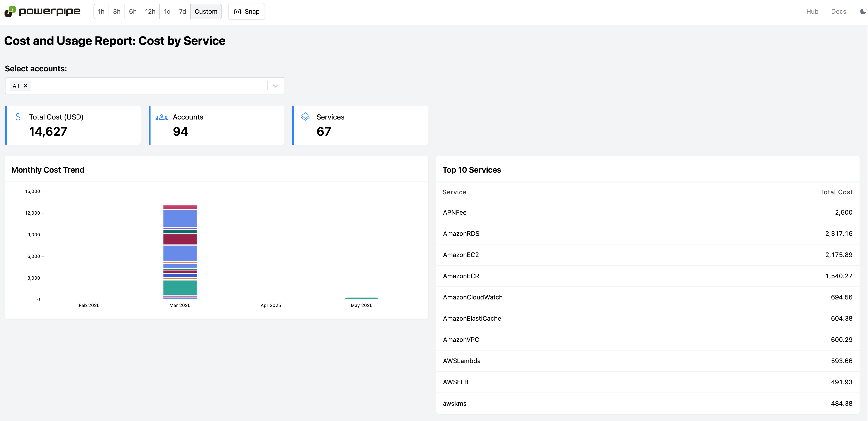Click the Total Cost column header
The width and height of the screenshot is (868, 421).
click(x=836, y=192)
